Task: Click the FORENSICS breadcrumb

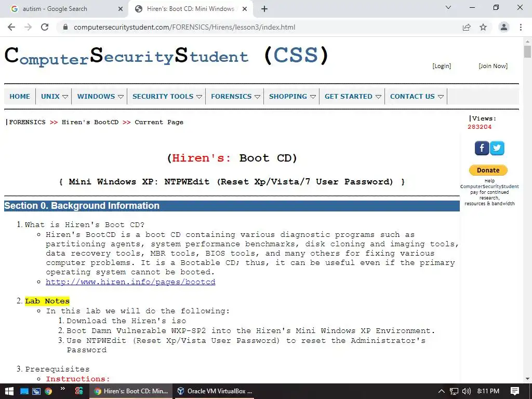Action: [x=27, y=122]
